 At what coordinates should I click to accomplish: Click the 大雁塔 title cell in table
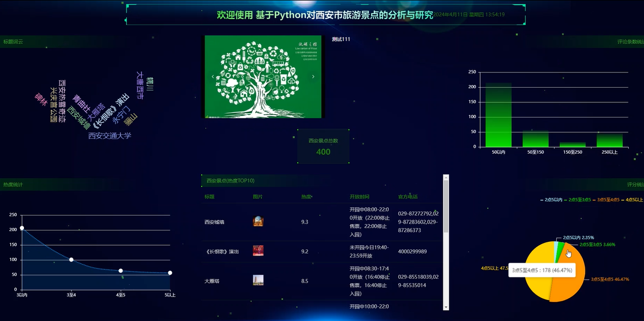click(212, 281)
